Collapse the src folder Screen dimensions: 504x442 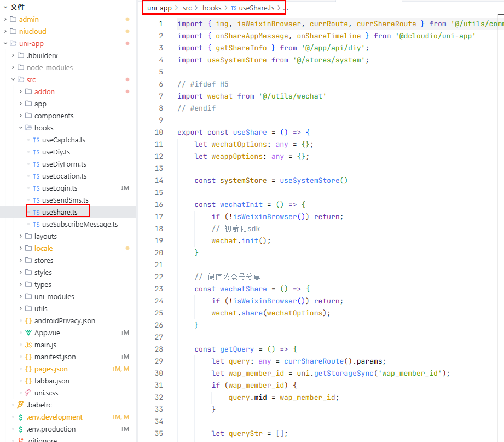(13, 79)
